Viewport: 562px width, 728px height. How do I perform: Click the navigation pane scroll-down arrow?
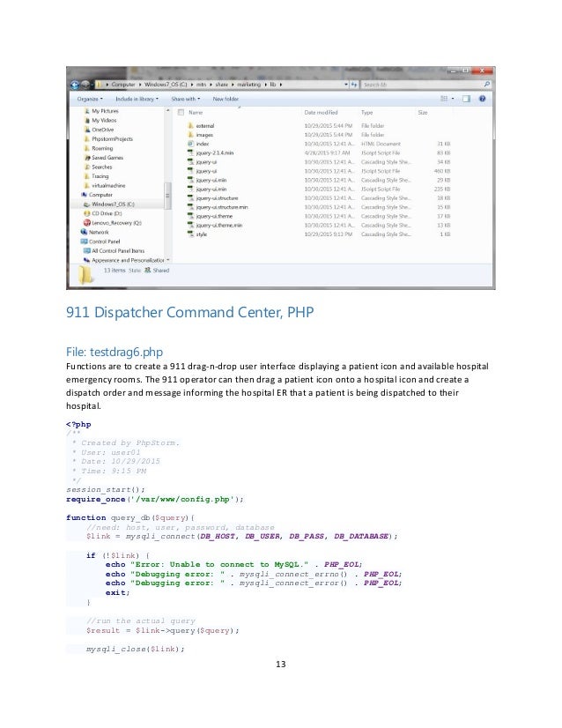[168, 259]
